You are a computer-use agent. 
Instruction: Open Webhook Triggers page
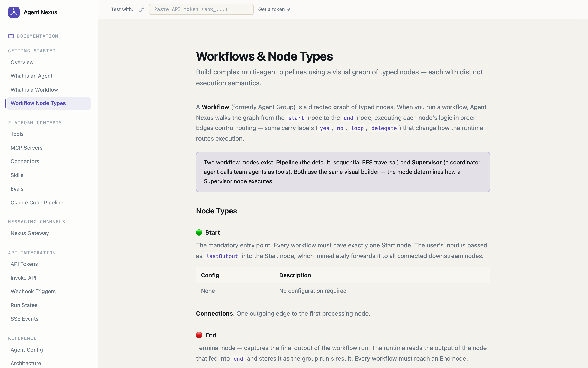click(x=33, y=291)
